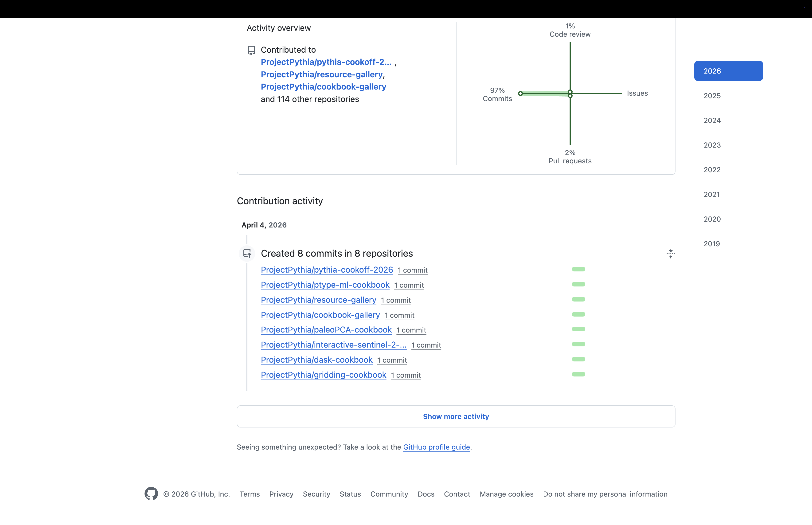Click 'and 114 other repositories' text
Screen dimensions: 812x525
pyautogui.click(x=310, y=99)
